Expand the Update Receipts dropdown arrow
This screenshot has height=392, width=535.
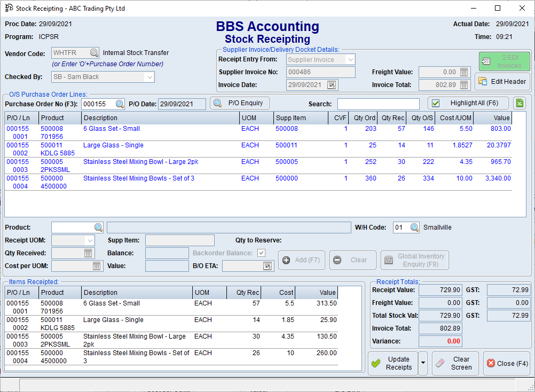pyautogui.click(x=423, y=363)
